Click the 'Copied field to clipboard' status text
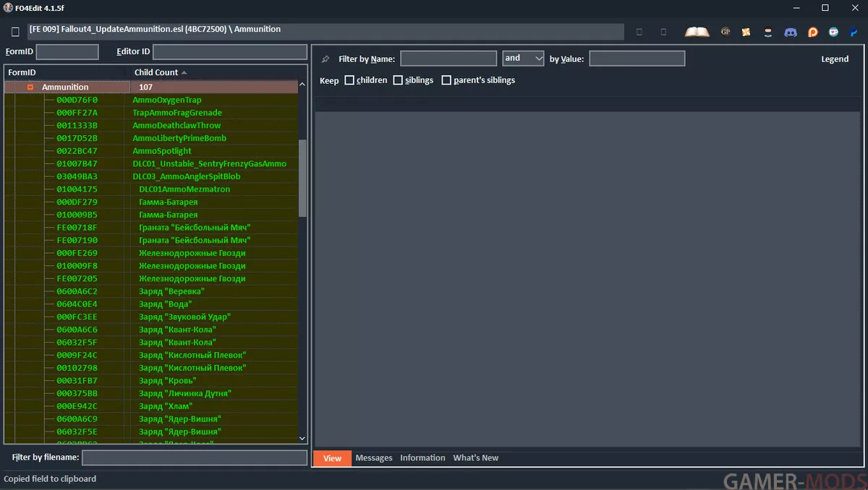This screenshot has height=490, width=868. pyautogui.click(x=50, y=478)
